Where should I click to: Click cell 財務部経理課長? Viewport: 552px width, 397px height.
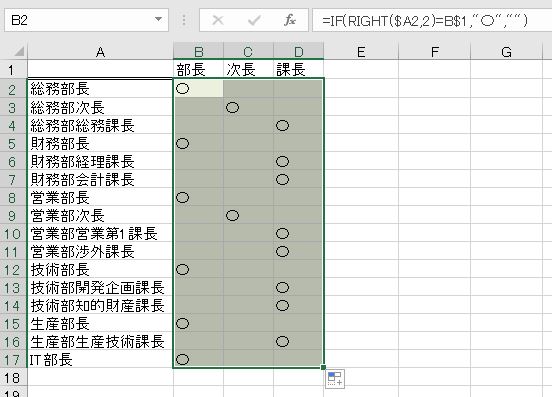100,161
